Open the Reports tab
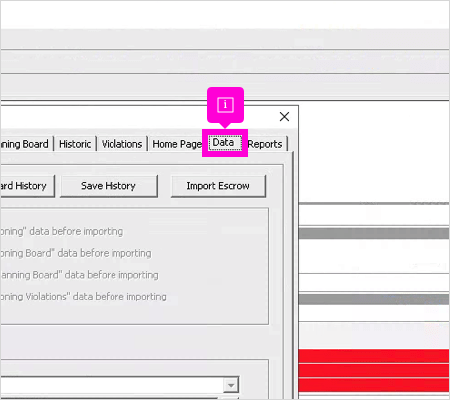 (265, 144)
